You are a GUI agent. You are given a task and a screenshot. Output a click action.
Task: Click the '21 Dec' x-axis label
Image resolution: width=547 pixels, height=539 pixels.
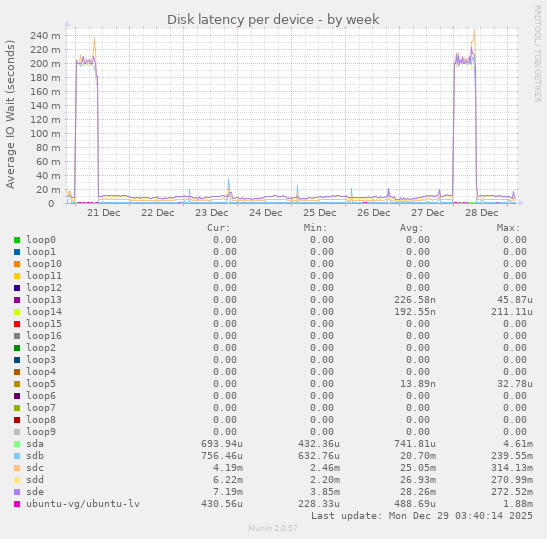[x=104, y=213]
